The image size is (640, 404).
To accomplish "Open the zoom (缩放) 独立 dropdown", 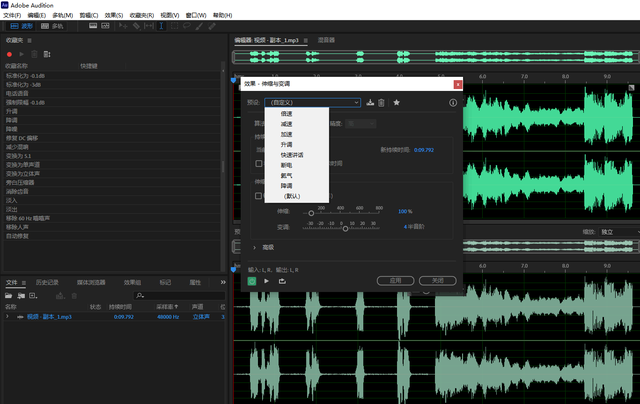I will pyautogui.click(x=618, y=232).
